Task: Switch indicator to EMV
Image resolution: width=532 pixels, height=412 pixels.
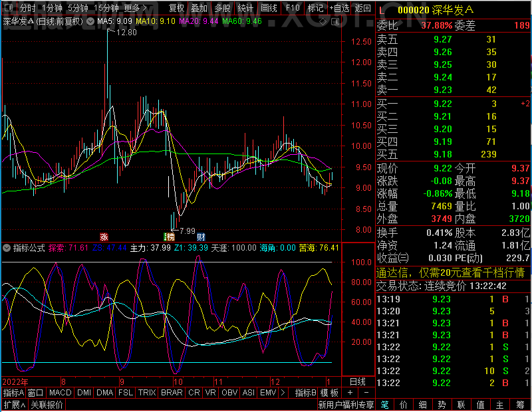Action: pyautogui.click(x=268, y=393)
